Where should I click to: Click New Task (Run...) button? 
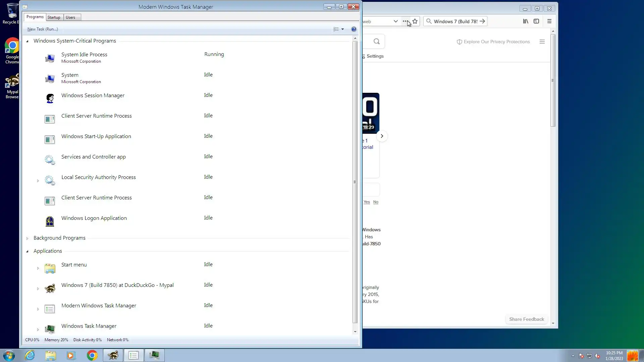coord(43,29)
